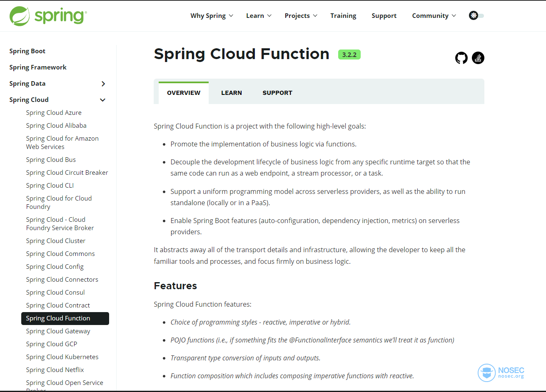Click the Spring logo in the header
Image resolution: width=546 pixels, height=392 pixels.
pos(48,16)
